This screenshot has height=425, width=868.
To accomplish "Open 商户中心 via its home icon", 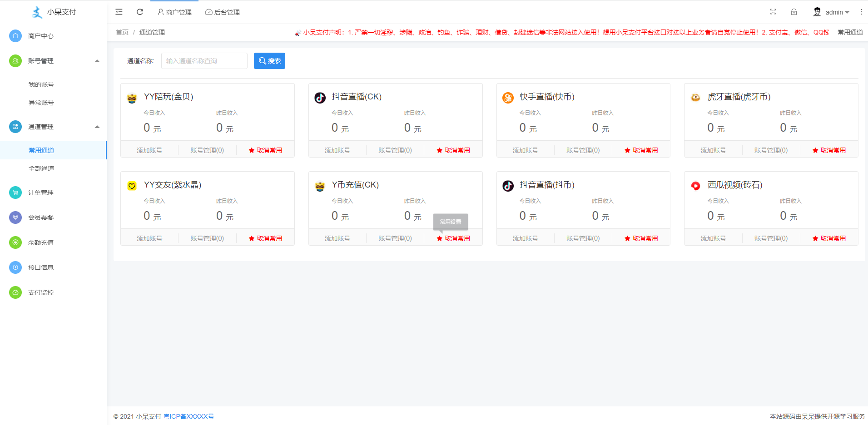I will point(15,35).
